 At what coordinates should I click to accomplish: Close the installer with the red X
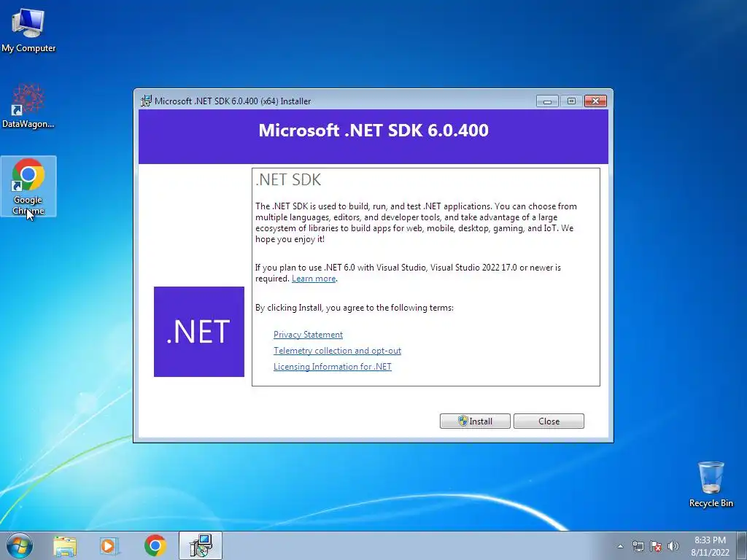click(595, 101)
